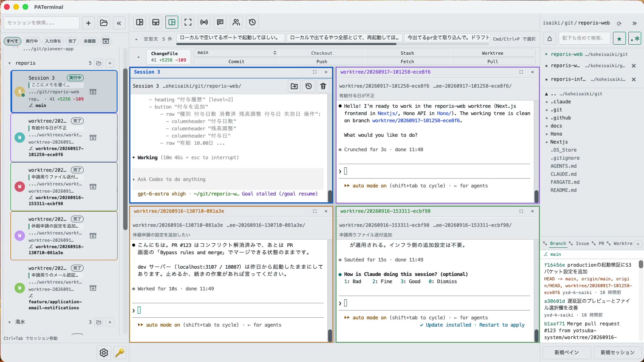Toggle the star favorites filter button

[619, 38]
